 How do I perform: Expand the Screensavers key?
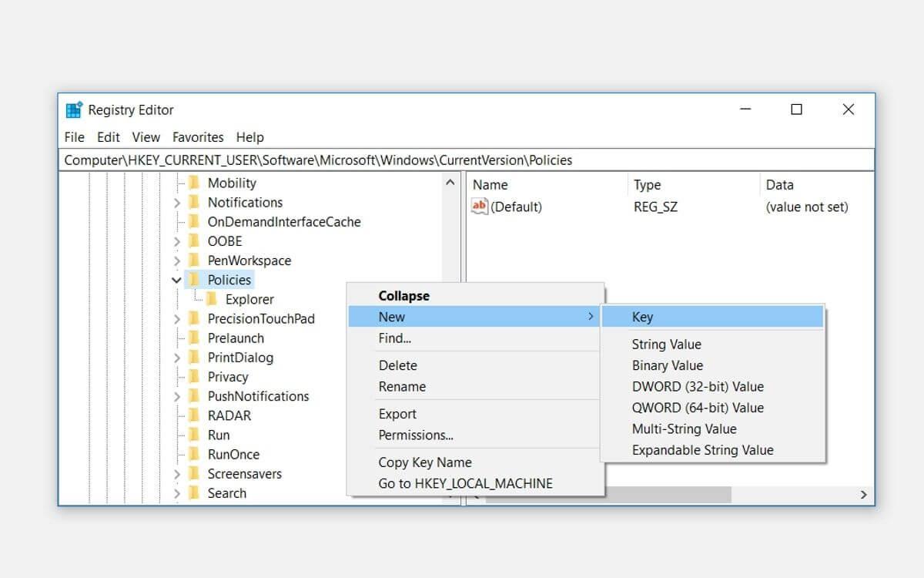(176, 474)
